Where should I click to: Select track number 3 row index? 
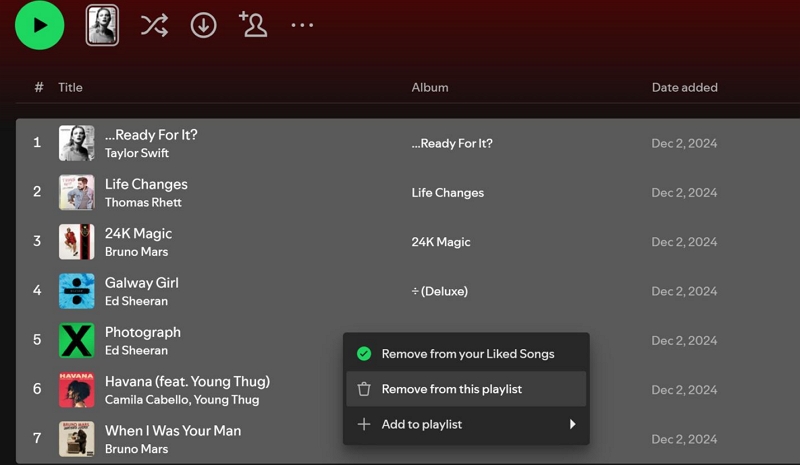click(37, 241)
